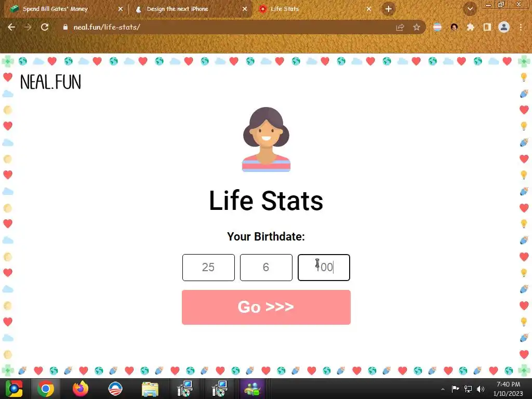Click the Go >>> button
532x399 pixels.
click(266, 307)
